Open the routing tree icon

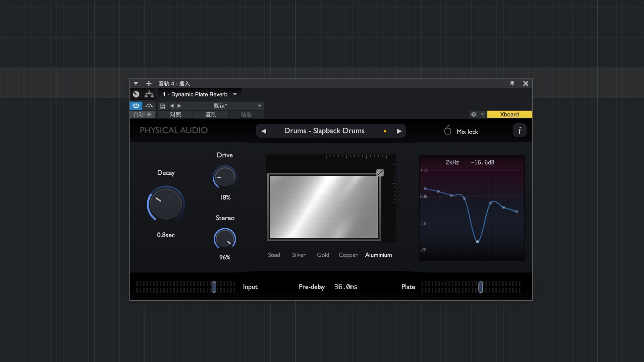pos(149,94)
